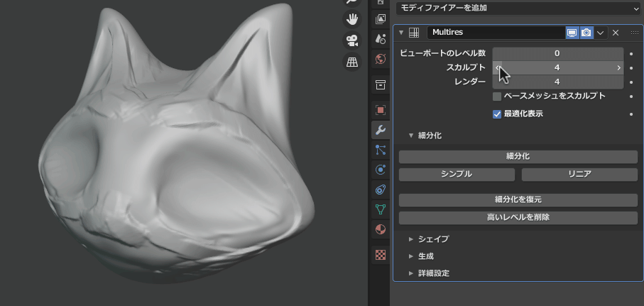Screen dimensions: 644x306
Task: Open the Scene properties tab
Action: click(381, 39)
